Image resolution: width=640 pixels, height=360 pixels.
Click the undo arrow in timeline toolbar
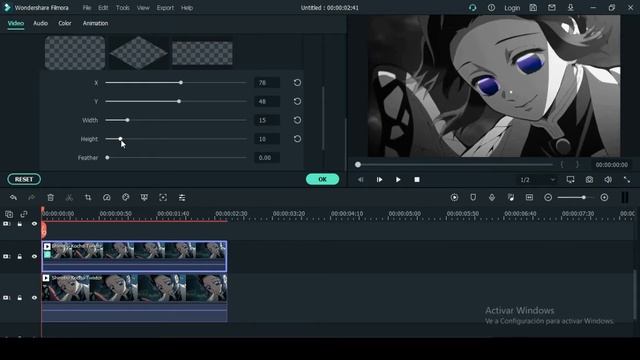(13, 198)
